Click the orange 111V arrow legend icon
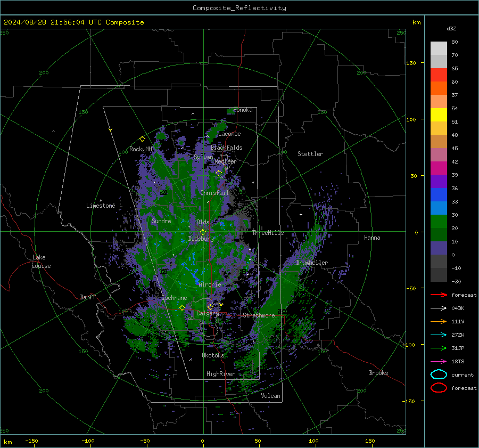Image resolution: width=479 pixels, height=448 pixels. pyautogui.click(x=439, y=321)
